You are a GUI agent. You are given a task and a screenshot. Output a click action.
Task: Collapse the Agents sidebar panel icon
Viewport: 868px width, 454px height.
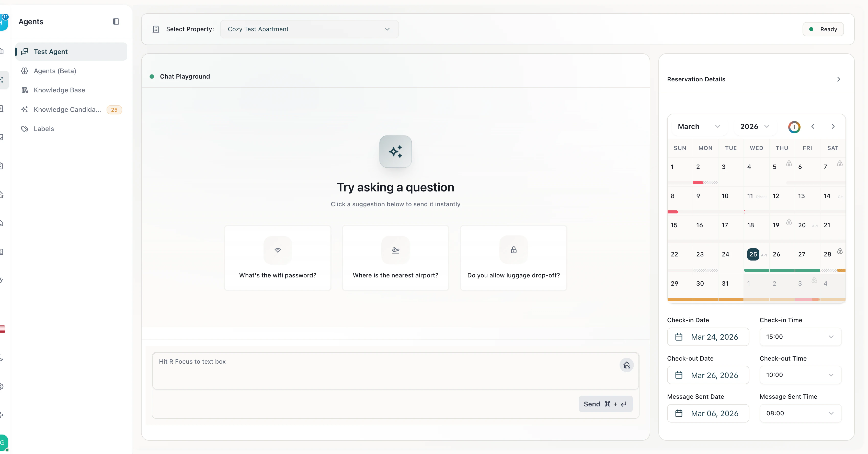[116, 21]
